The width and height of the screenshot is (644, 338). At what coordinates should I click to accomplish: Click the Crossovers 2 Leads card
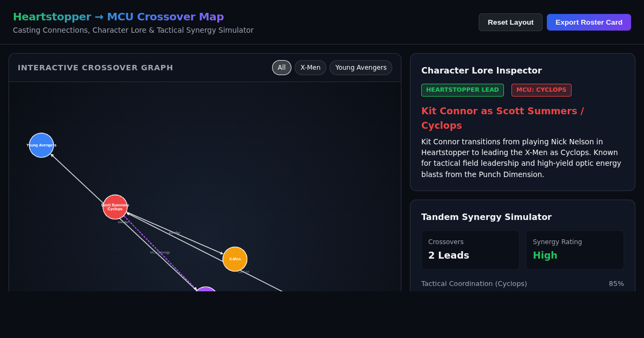coord(470,250)
